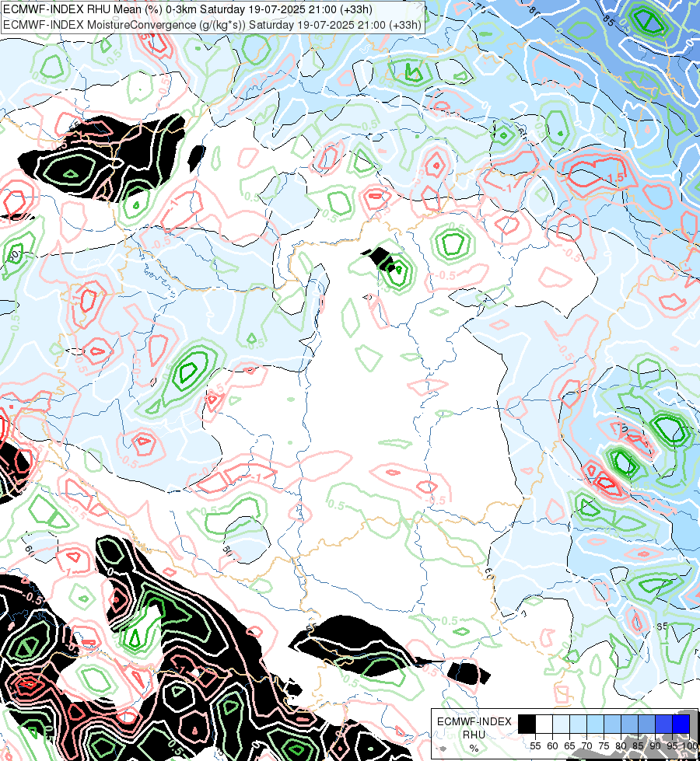The image size is (700, 761).
Task: Click the RHU label in the legend
Action: click(474, 735)
